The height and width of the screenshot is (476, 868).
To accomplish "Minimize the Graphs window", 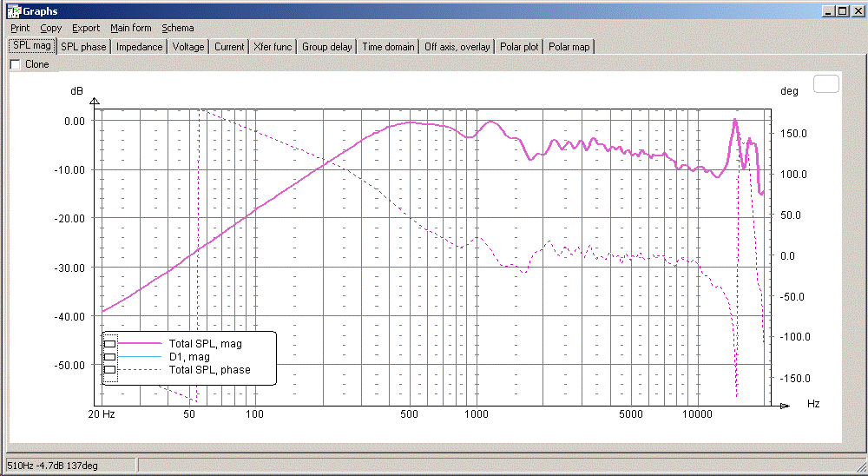I will point(829,11).
